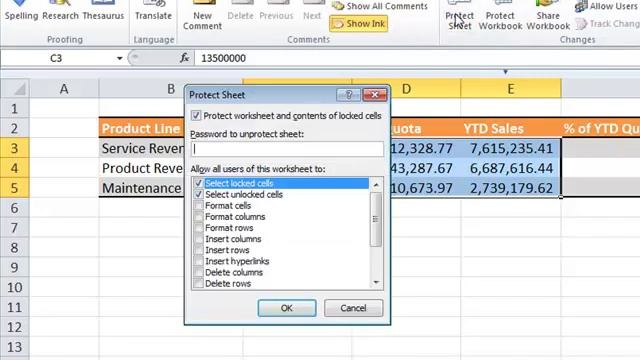Click Show All Comments

[x=380, y=6]
